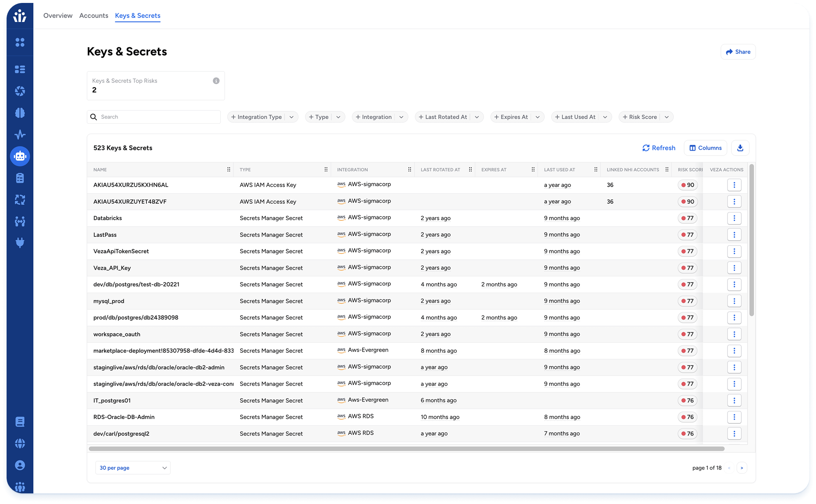Open three-dot actions for Databricks row

pos(734,218)
